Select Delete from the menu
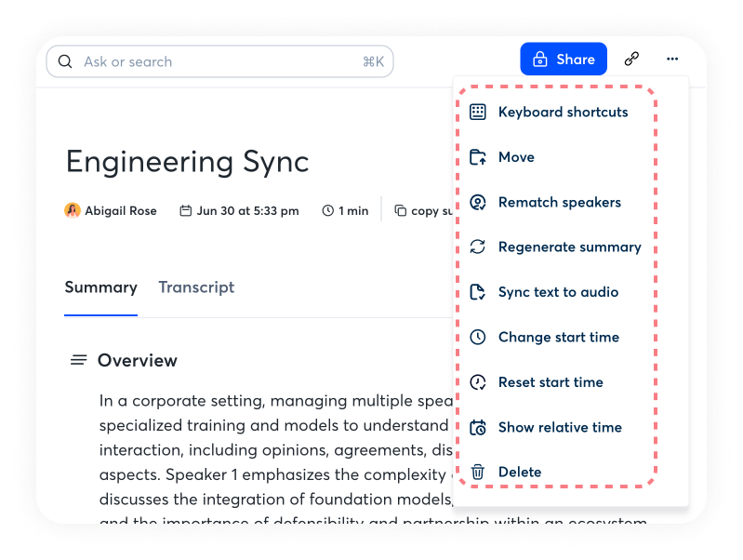Screen dimensions: 743x560 click(520, 472)
